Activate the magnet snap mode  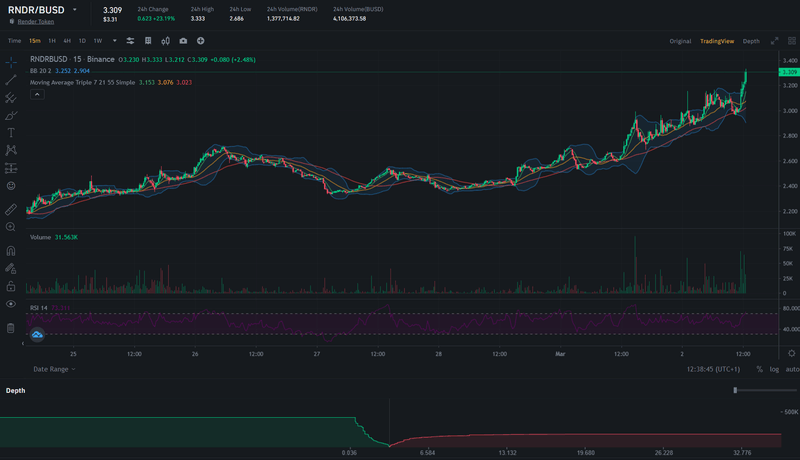pos(11,250)
